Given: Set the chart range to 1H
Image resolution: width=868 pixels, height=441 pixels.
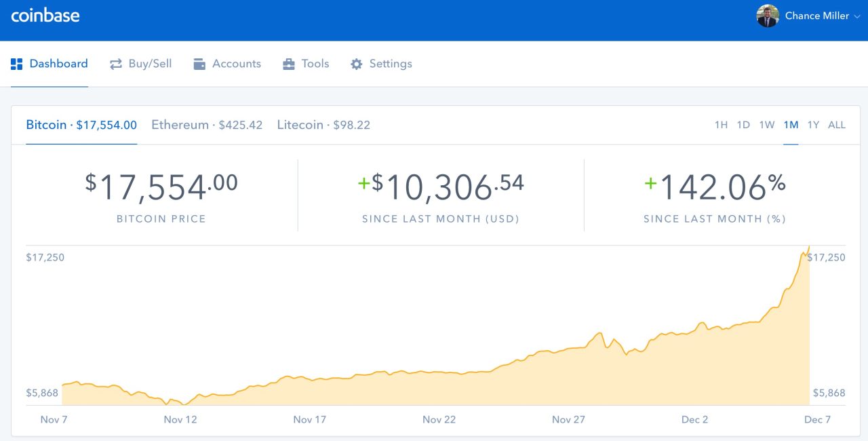Looking at the screenshot, I should pyautogui.click(x=721, y=125).
